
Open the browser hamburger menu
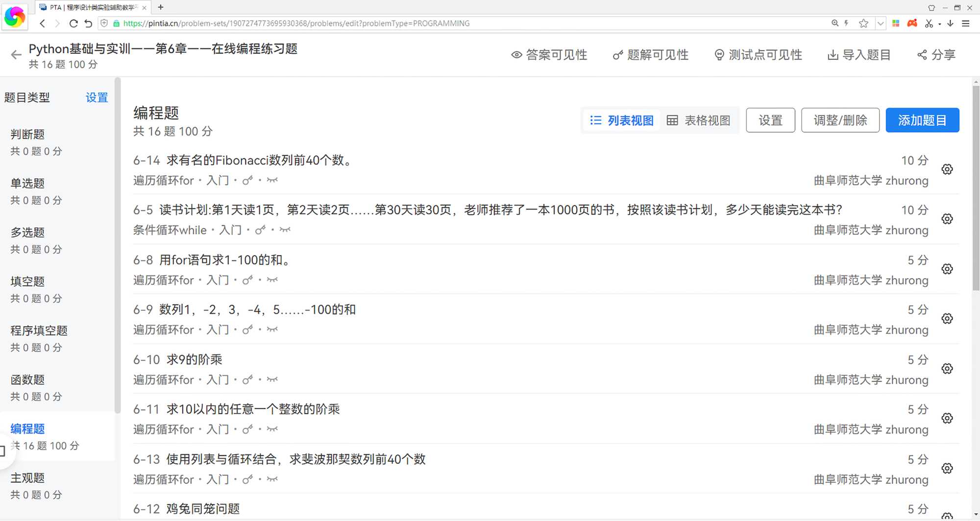(x=966, y=23)
